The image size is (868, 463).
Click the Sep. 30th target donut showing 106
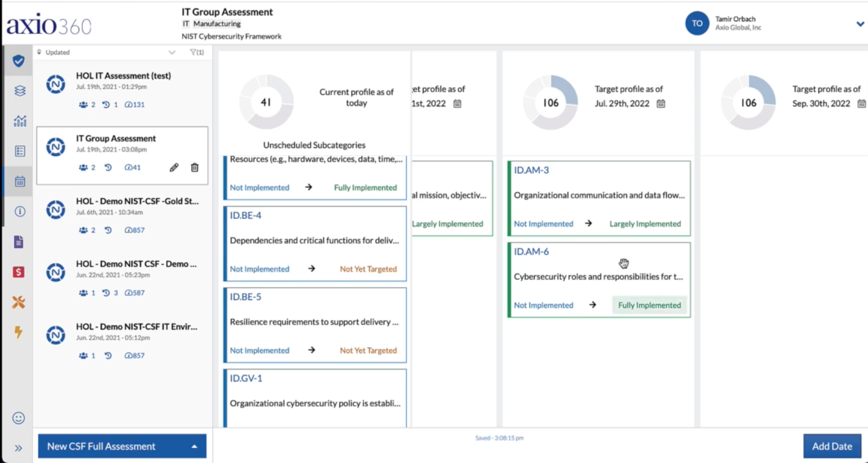(748, 103)
